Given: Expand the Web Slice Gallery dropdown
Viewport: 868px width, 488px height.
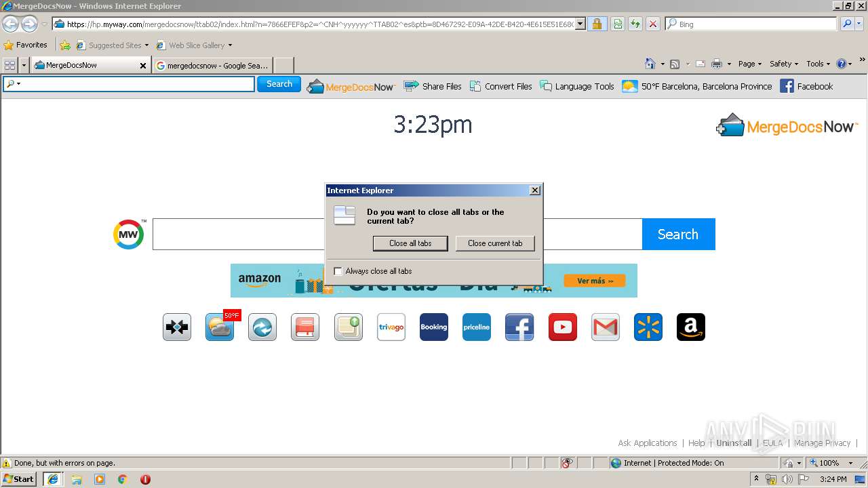Looking at the screenshot, I should [x=230, y=45].
